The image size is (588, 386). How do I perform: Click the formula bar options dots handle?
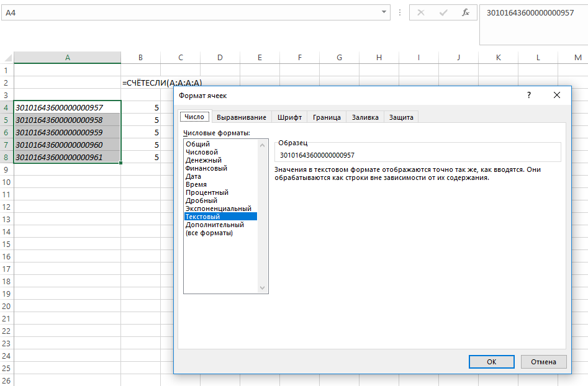coord(400,13)
